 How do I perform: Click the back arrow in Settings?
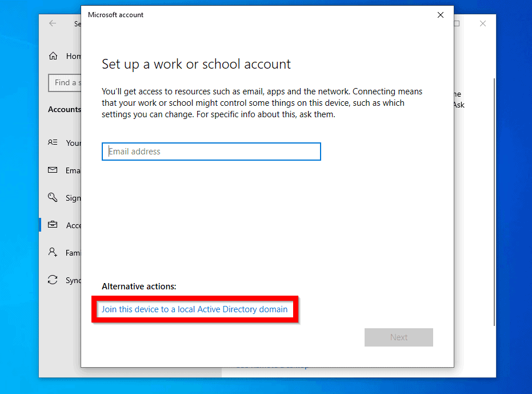coord(52,23)
